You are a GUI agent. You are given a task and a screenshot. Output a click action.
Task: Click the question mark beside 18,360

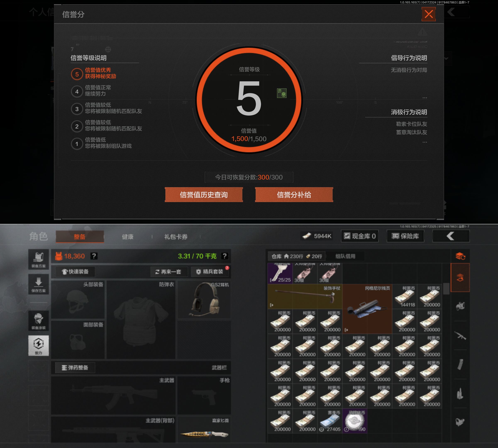click(94, 256)
